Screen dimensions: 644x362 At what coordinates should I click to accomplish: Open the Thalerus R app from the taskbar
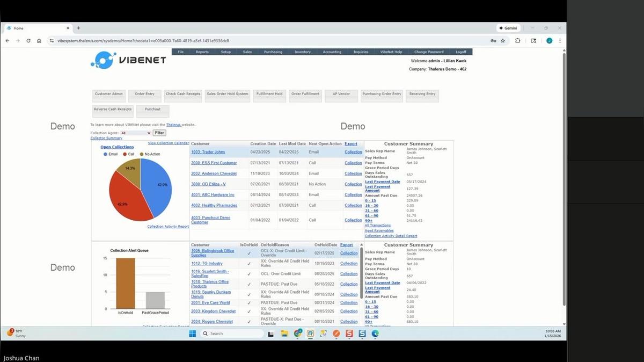tap(311, 334)
